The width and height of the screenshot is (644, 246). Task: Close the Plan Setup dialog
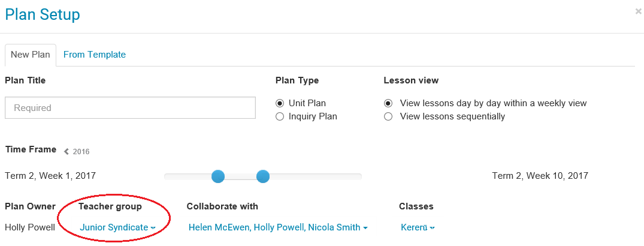pyautogui.click(x=638, y=11)
